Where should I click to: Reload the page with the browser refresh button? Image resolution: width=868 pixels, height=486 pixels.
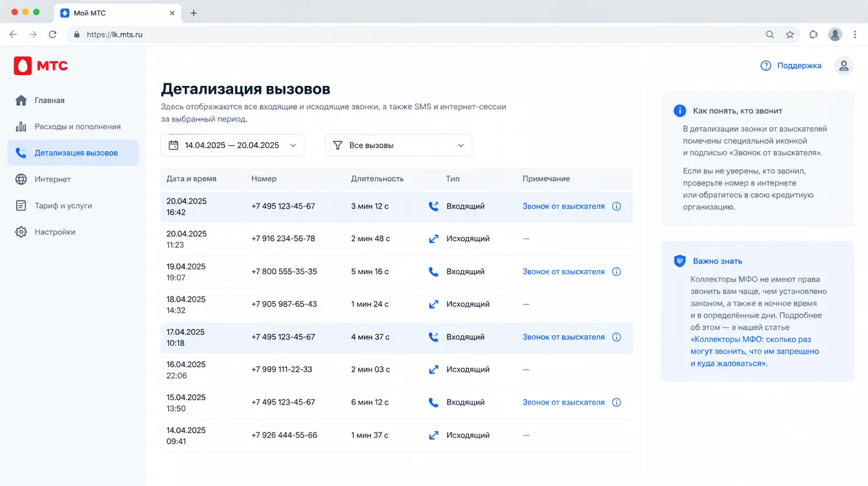point(52,34)
